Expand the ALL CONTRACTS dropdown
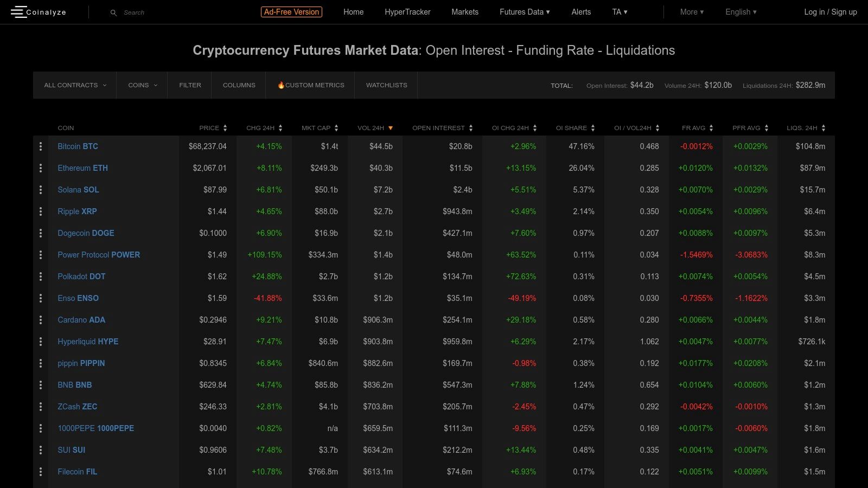 pos(74,85)
